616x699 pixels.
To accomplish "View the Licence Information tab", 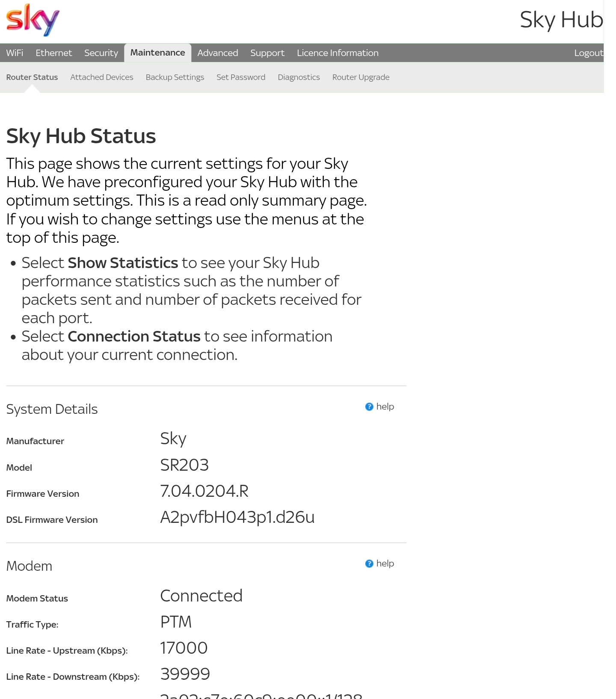I will point(338,53).
